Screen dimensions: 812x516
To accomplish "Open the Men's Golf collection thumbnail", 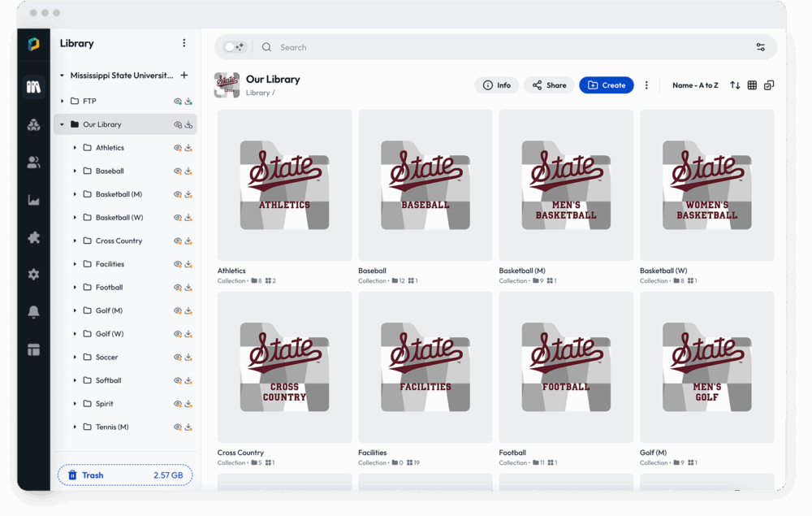I will [x=707, y=366].
